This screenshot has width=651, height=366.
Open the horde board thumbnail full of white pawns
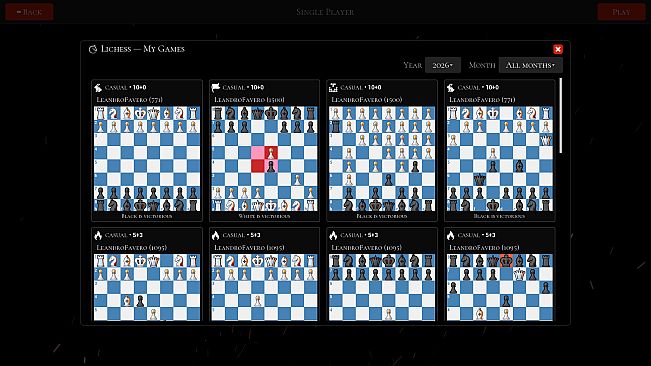[x=382, y=159]
